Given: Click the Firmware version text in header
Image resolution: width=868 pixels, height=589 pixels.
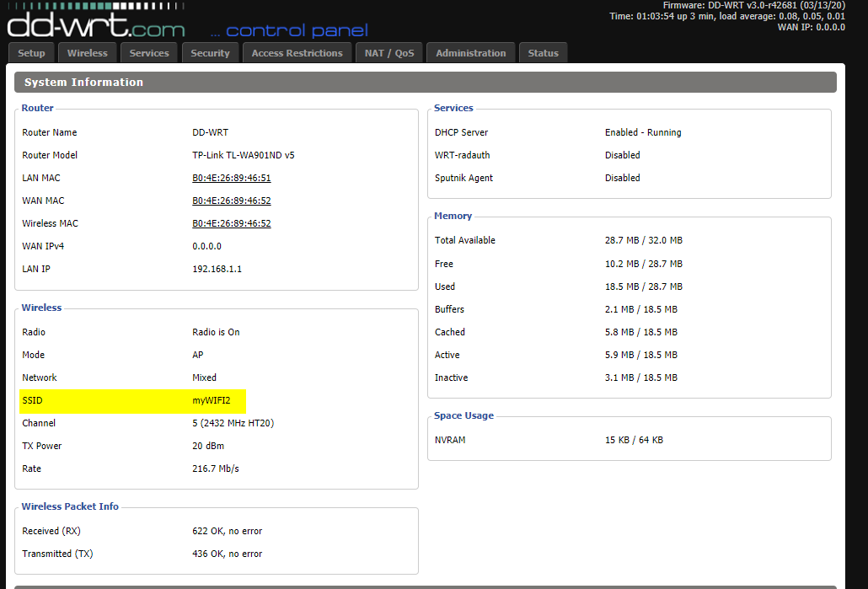Looking at the screenshot, I should 754,5.
